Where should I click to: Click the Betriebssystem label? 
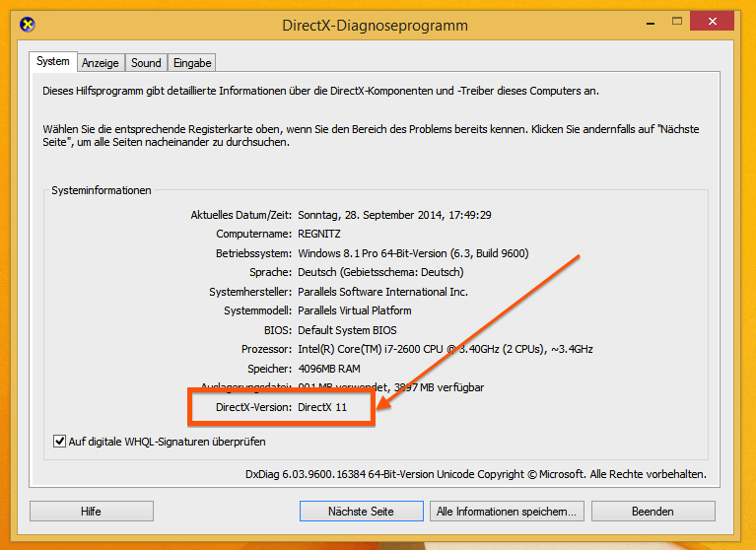pyautogui.click(x=253, y=253)
